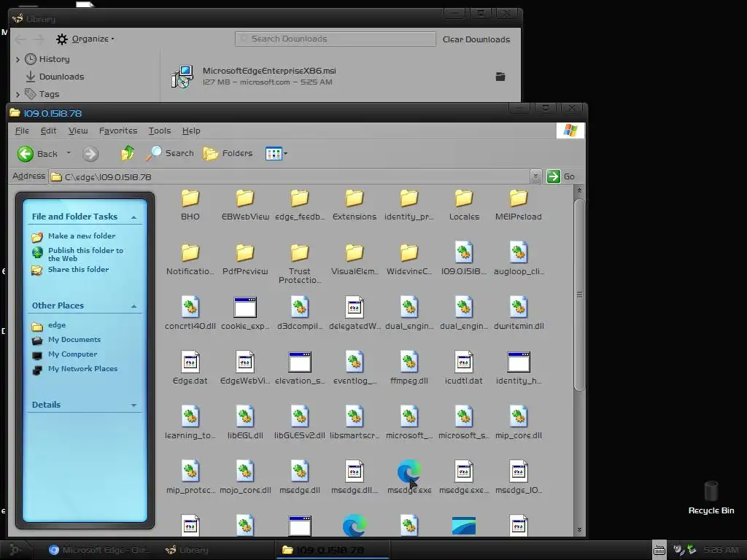
Task: Click Make a new folder link
Action: [82, 236]
